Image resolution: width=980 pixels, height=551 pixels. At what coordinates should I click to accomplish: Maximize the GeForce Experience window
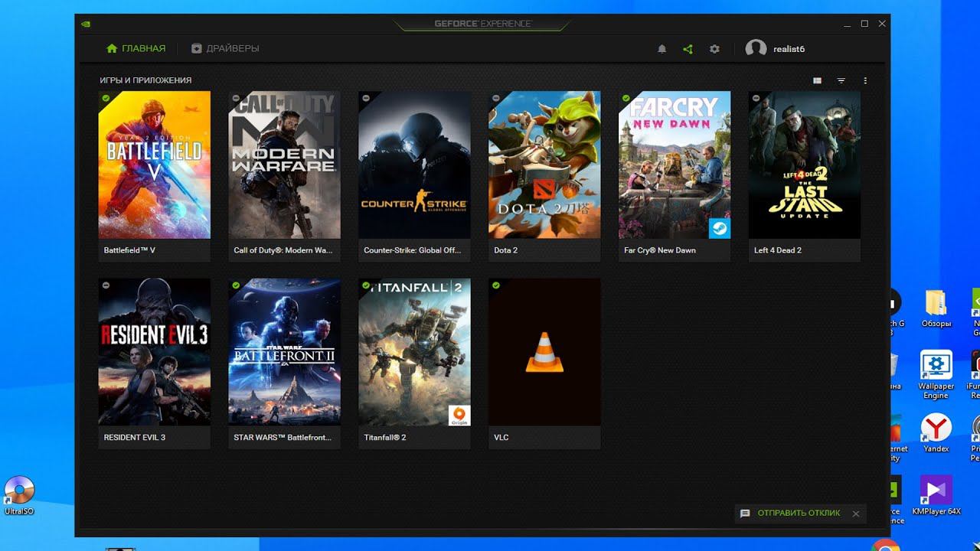coord(864,24)
